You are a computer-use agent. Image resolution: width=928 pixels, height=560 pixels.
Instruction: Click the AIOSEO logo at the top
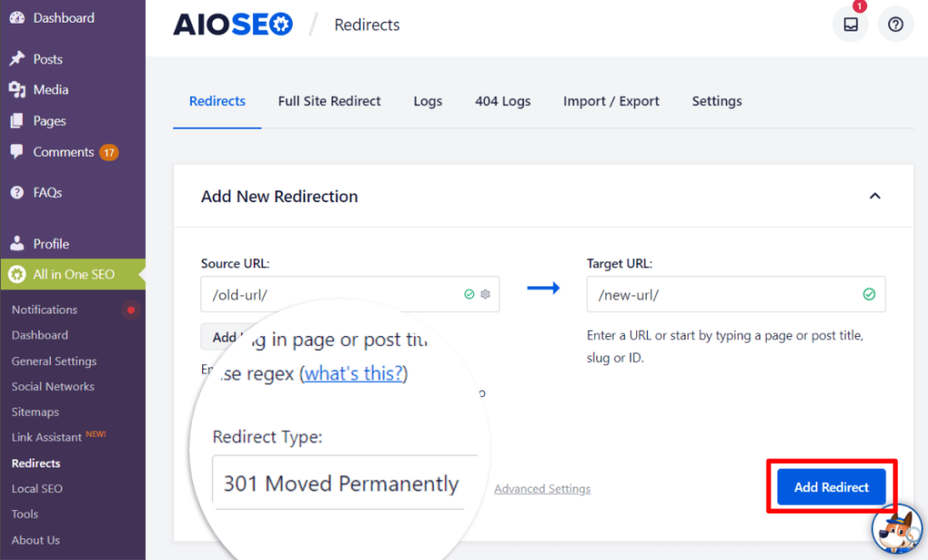point(232,24)
